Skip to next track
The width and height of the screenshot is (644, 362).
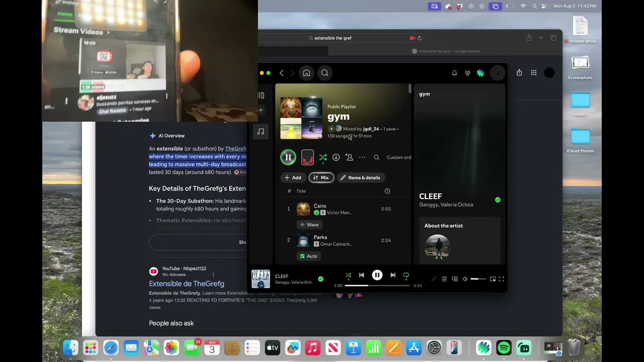tap(393, 276)
